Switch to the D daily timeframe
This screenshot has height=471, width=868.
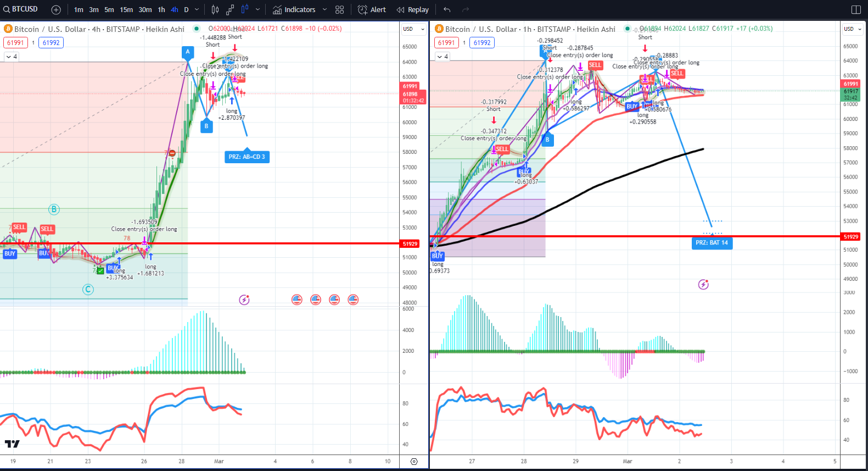pyautogui.click(x=186, y=9)
